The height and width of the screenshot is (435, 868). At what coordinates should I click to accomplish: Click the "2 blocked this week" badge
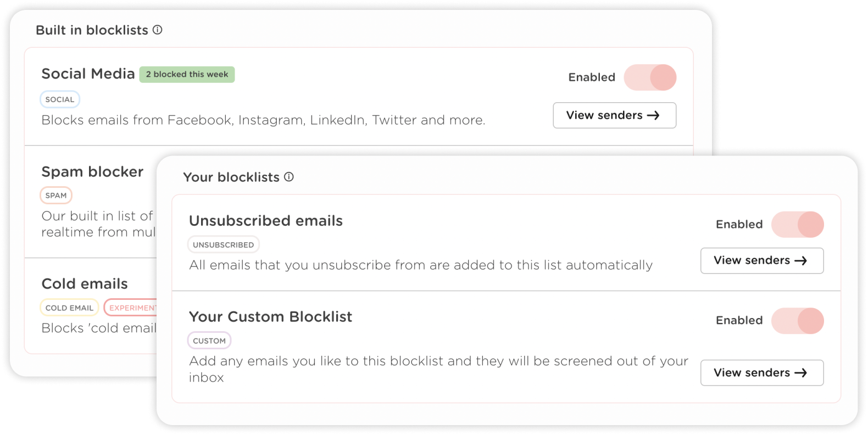point(187,74)
